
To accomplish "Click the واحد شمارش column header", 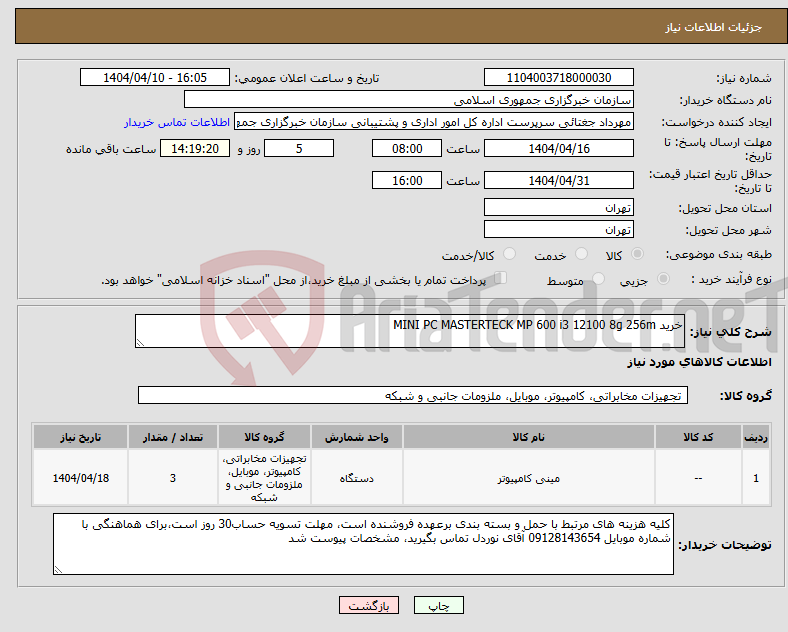I will tap(356, 437).
